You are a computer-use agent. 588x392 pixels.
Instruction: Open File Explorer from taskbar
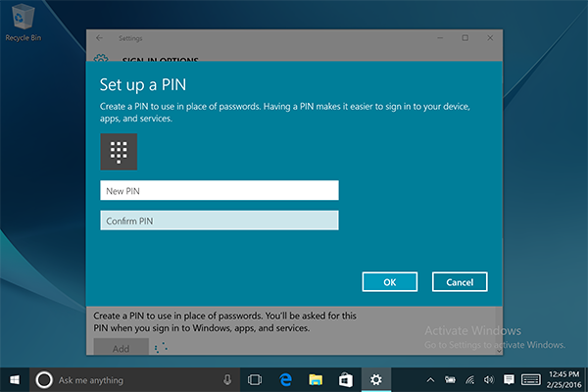pos(316,380)
